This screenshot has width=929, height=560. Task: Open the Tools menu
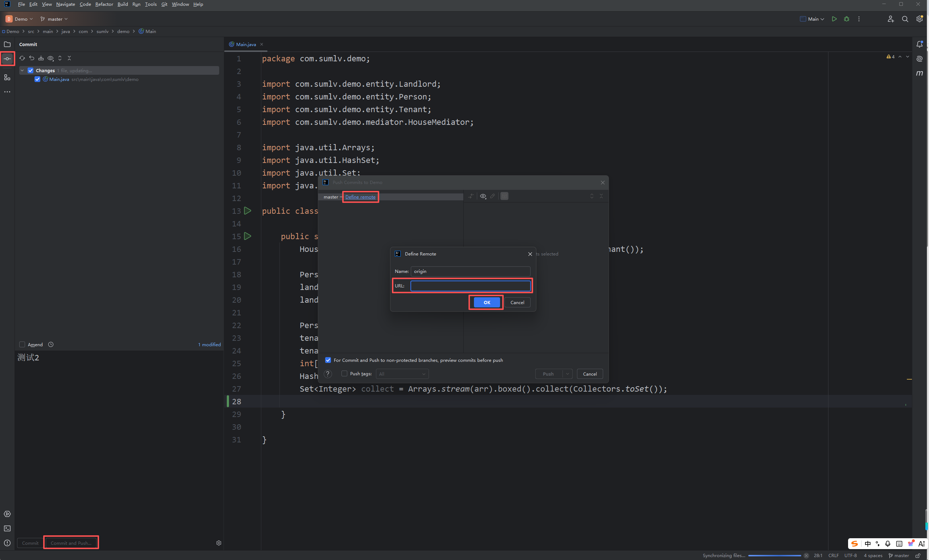[x=151, y=4]
